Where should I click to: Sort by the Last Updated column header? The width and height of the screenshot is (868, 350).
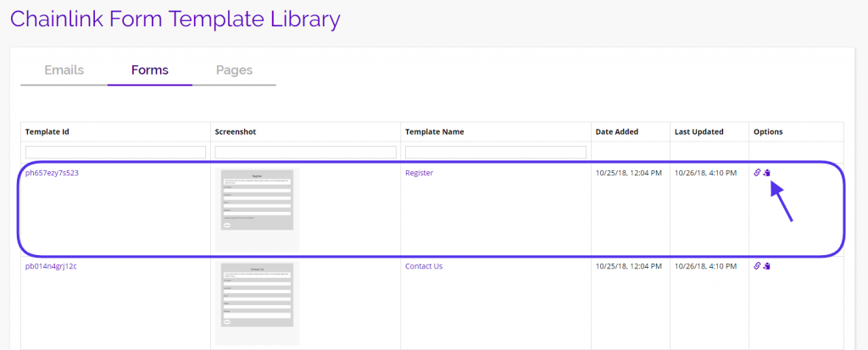pyautogui.click(x=698, y=132)
